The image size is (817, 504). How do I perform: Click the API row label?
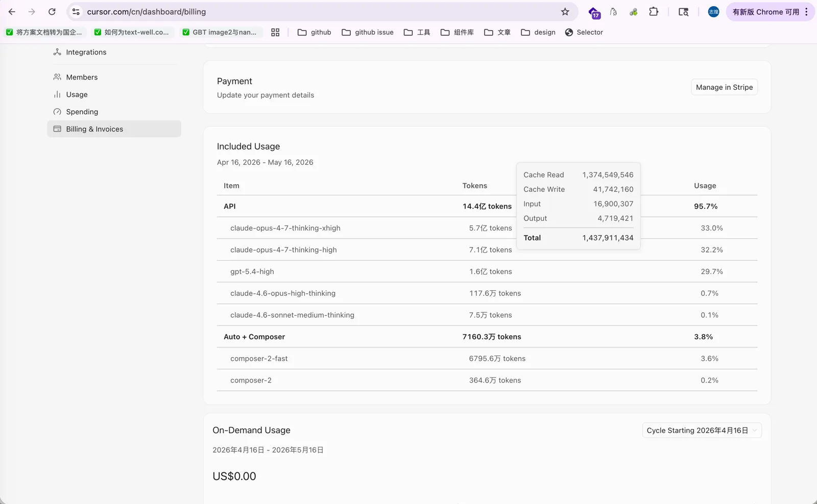229,206
